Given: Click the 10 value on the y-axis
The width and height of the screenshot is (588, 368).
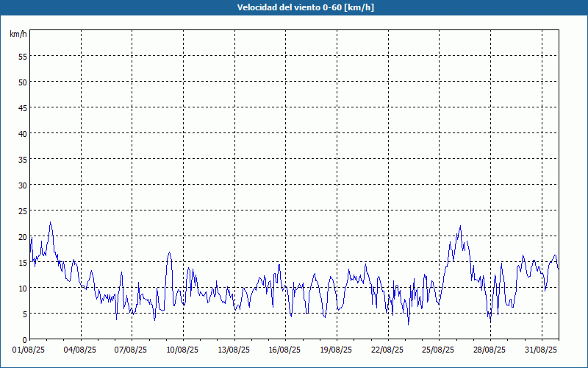Looking at the screenshot, I should point(23,289).
